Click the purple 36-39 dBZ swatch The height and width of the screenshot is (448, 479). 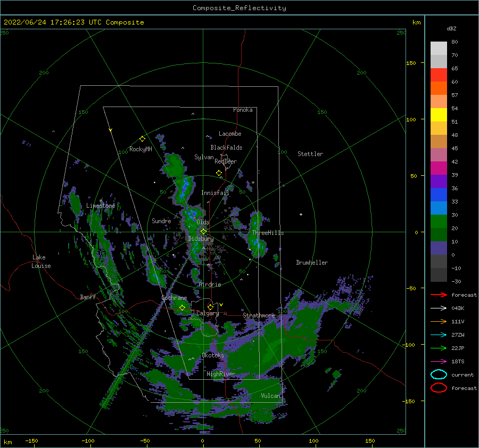pos(439,182)
